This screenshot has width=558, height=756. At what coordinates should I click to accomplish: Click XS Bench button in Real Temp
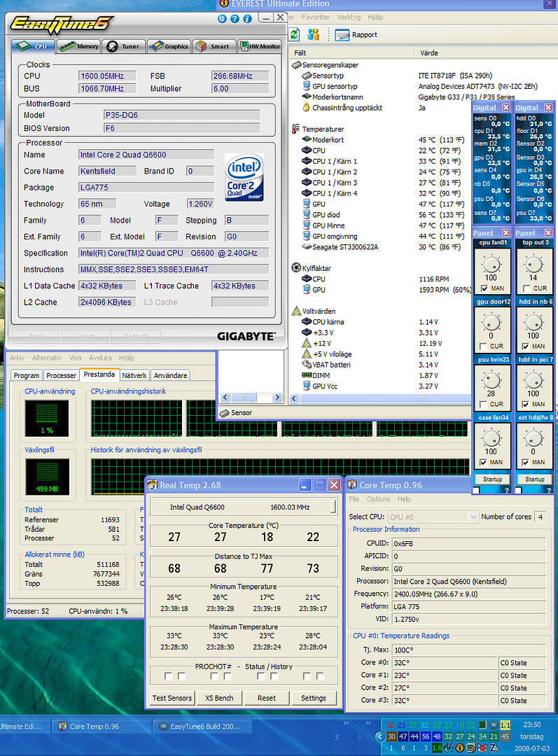click(x=219, y=698)
